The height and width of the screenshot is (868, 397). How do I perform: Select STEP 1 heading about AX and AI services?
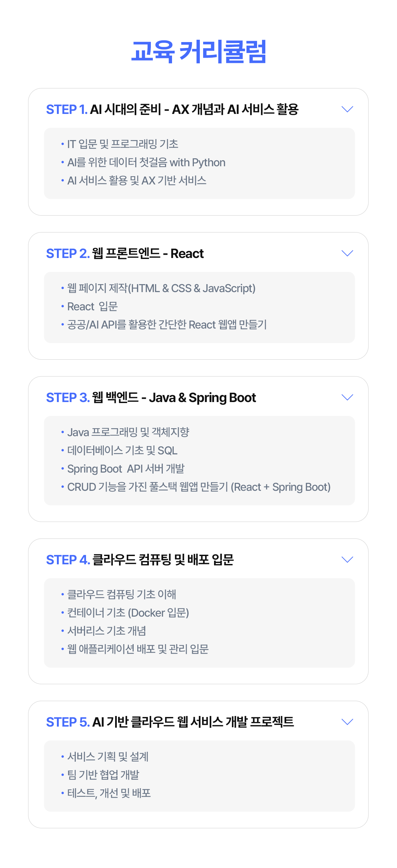[172, 109]
